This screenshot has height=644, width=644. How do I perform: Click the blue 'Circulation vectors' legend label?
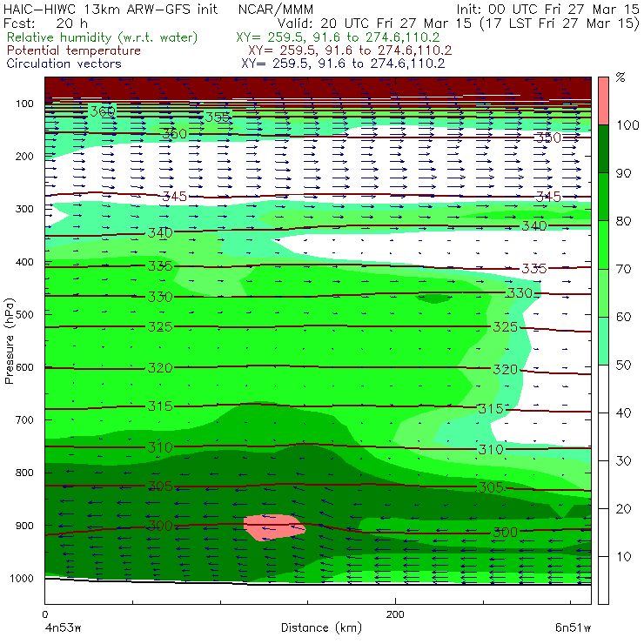(x=64, y=64)
